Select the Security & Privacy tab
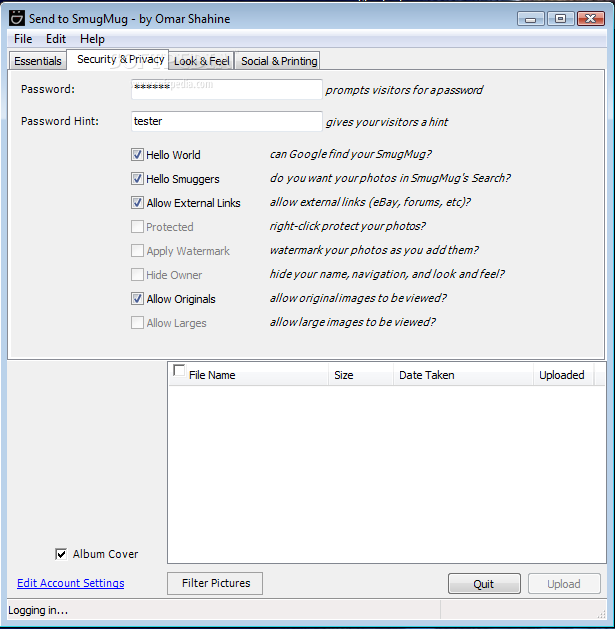The width and height of the screenshot is (615, 629). click(x=120, y=59)
